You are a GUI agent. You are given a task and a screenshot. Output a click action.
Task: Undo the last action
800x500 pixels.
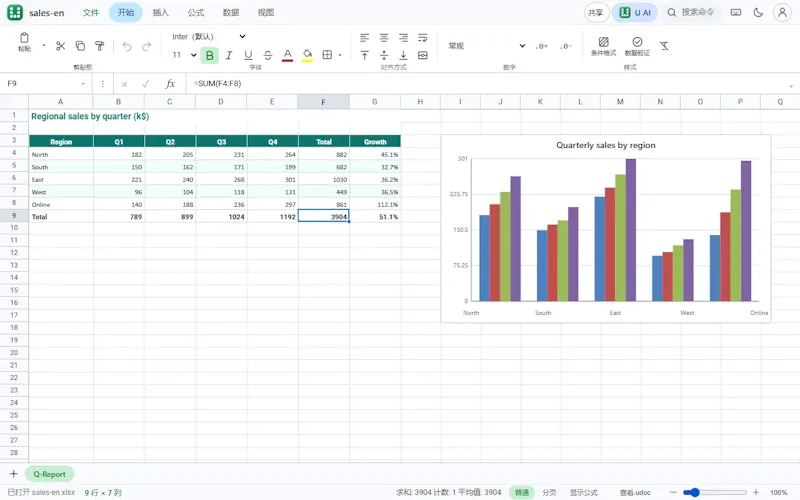click(x=127, y=46)
